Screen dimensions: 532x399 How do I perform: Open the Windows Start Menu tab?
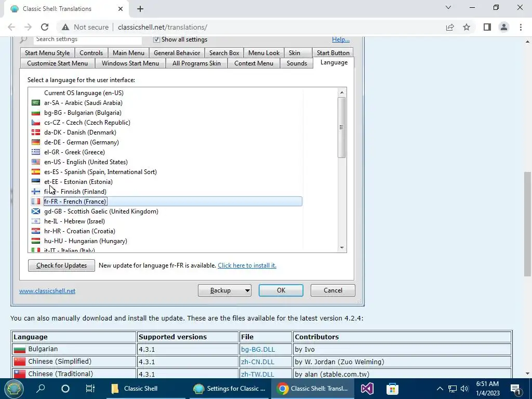point(130,63)
